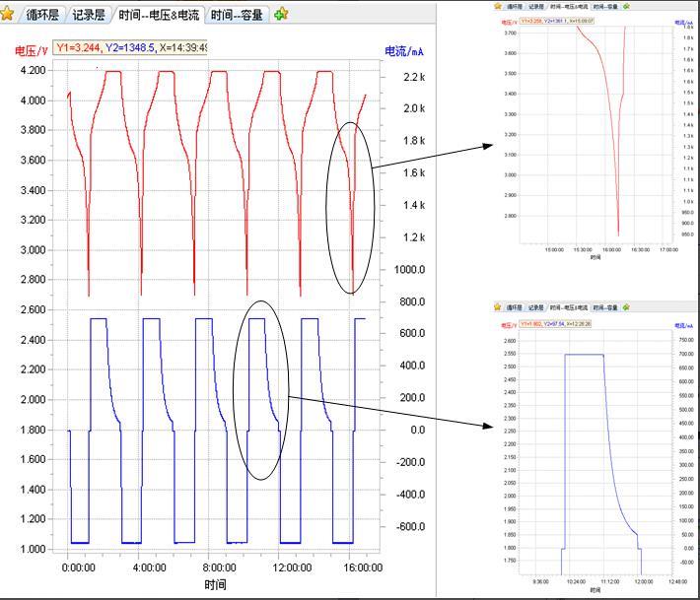Screen dimensions: 700x600
Task: Click the 8:00:00 tick on main chart axis
Action: (x=219, y=567)
